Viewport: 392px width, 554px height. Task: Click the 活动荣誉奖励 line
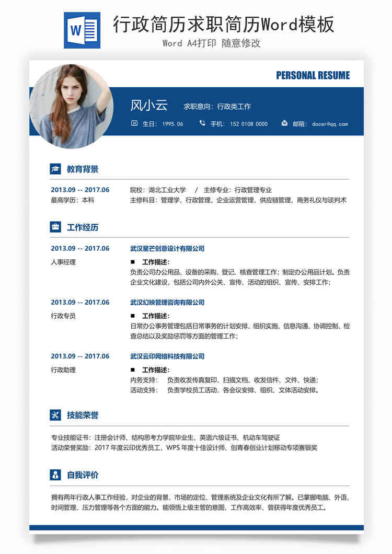point(184,448)
